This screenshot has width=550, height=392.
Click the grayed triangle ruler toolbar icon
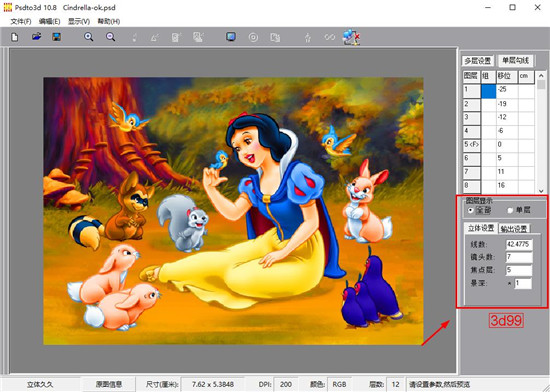155,37
